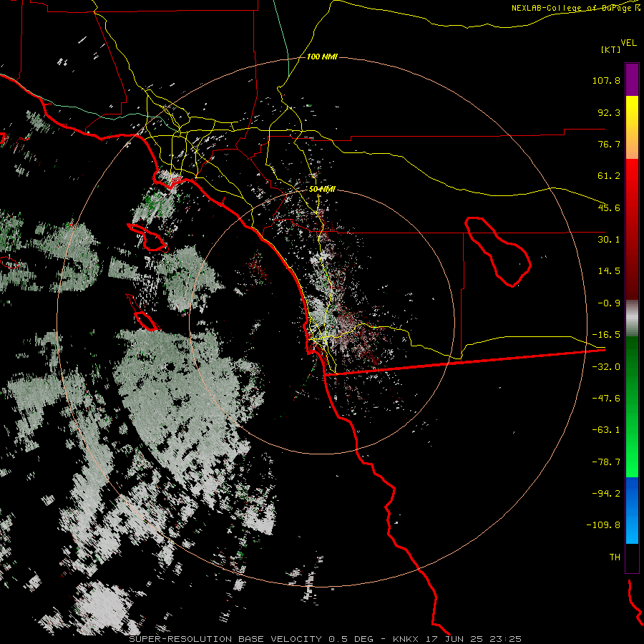644x644 pixels.
Task: Click the -63.1 velocity scale value
Action: (x=606, y=430)
